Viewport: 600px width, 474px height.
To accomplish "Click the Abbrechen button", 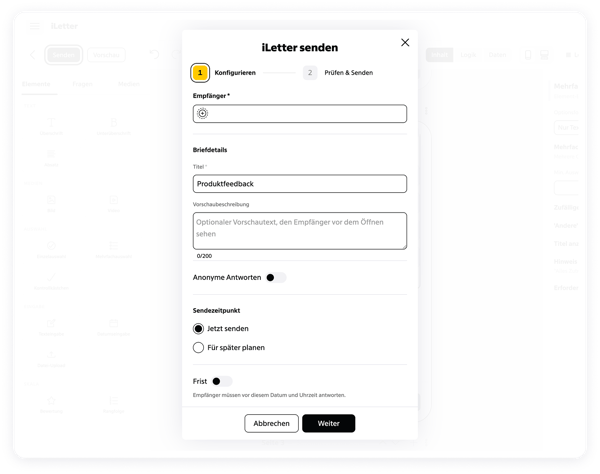I will click(x=271, y=423).
